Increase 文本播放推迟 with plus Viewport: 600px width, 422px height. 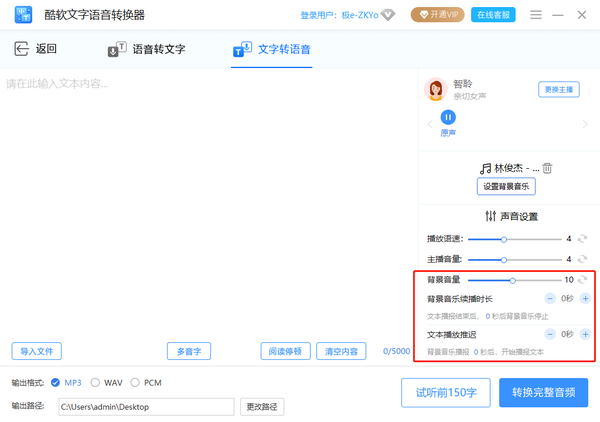click(x=585, y=334)
